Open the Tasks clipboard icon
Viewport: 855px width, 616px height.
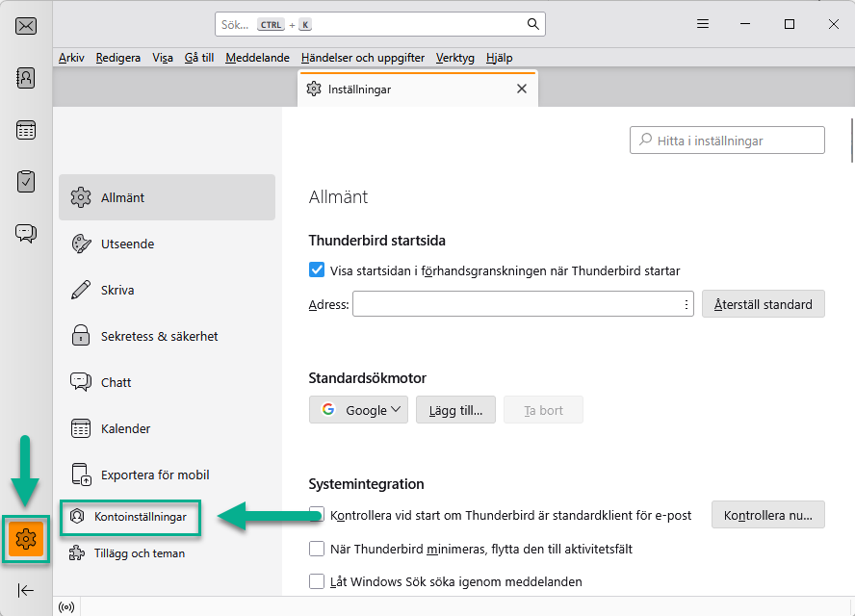(26, 182)
